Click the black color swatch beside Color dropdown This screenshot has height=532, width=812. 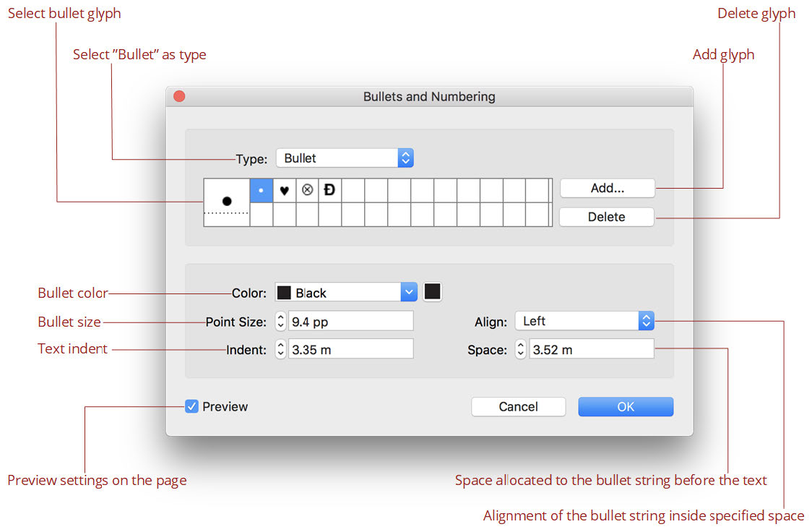pos(432,292)
